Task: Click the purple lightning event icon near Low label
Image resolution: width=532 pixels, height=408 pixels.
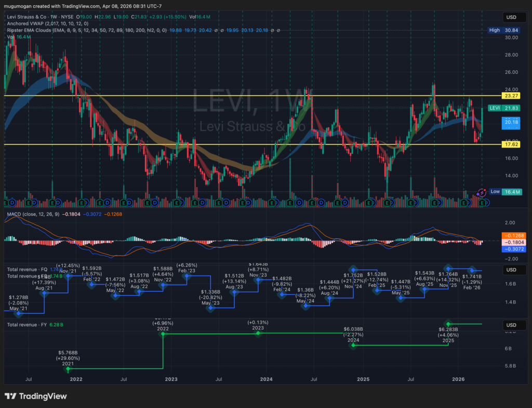Action: [x=481, y=192]
